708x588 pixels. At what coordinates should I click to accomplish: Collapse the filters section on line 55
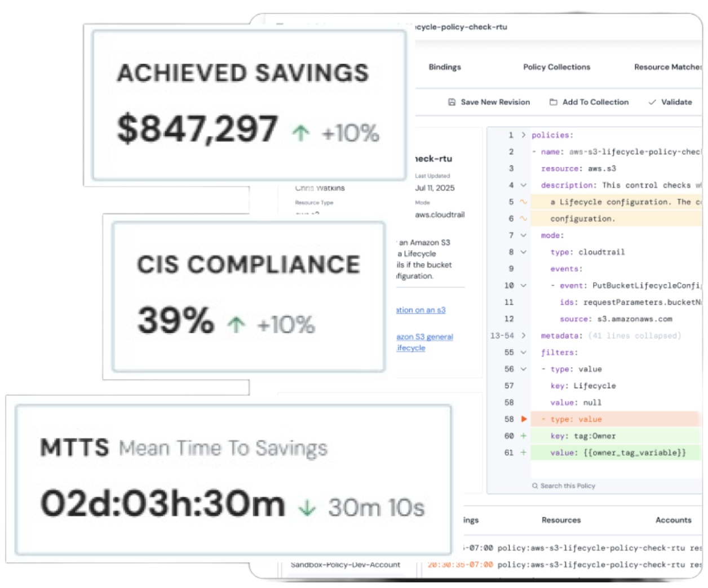coord(523,351)
